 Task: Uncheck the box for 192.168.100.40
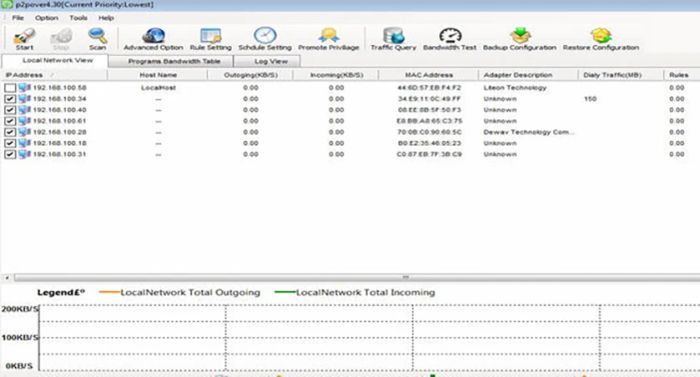(10, 110)
